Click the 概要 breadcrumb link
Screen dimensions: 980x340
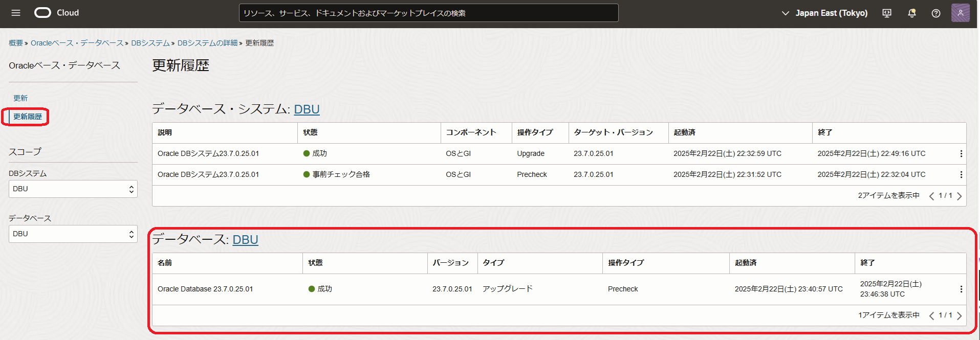(x=16, y=43)
